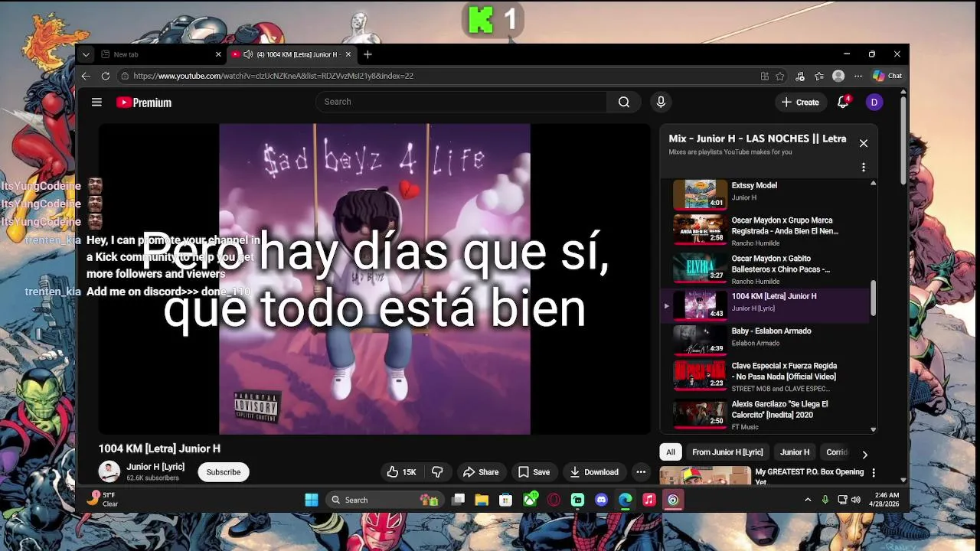Close the Mix playlist panel
This screenshot has width=980, height=551.
864,143
